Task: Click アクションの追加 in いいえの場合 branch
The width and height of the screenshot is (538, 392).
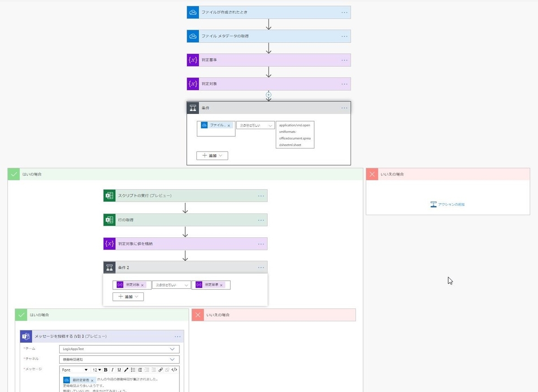Action: pyautogui.click(x=448, y=205)
